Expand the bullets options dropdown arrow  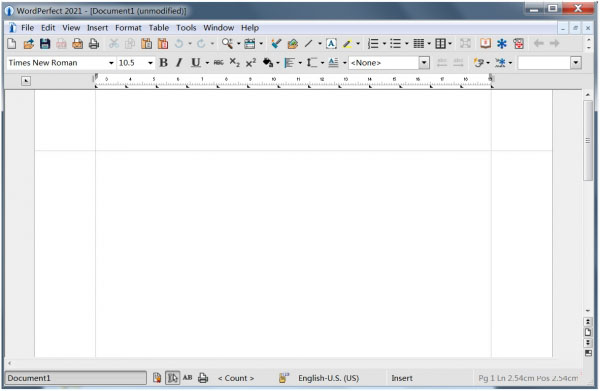[406, 44]
